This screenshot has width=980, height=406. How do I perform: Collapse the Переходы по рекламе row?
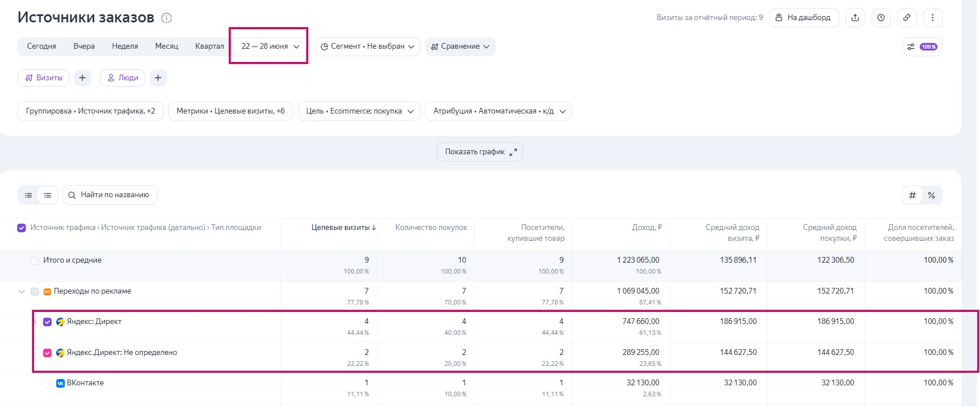(22, 291)
